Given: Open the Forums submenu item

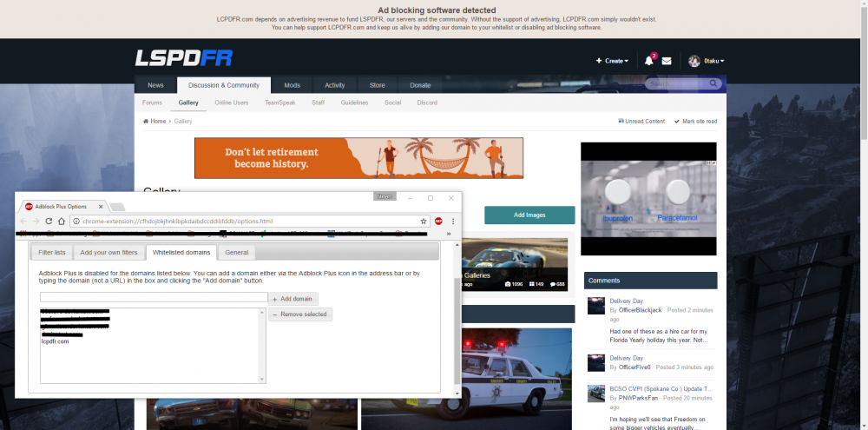Looking at the screenshot, I should click(x=152, y=103).
